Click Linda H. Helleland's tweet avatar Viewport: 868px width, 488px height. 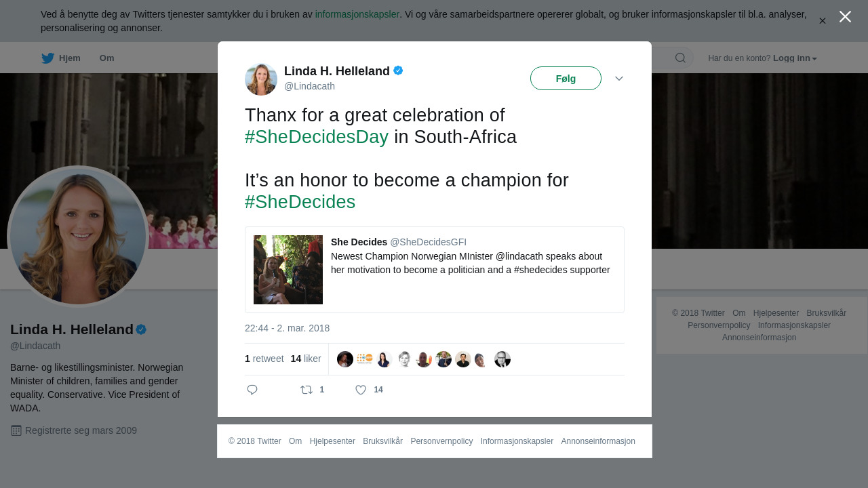click(261, 79)
